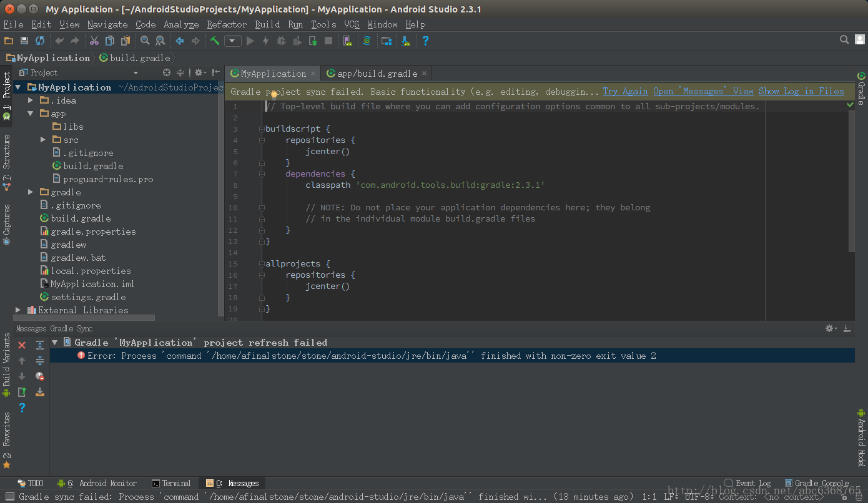The width and height of the screenshot is (868, 503).
Task: Click the blue Back navigation arrow
Action: tap(180, 41)
